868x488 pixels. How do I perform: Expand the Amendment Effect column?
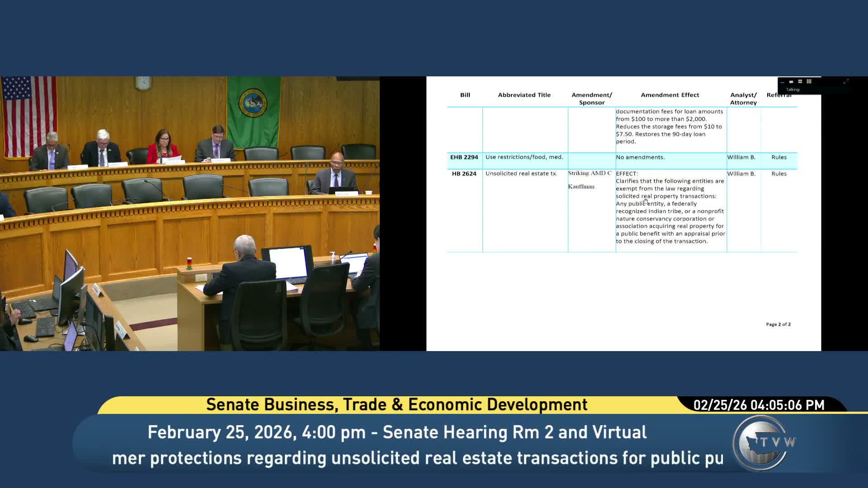coord(670,95)
